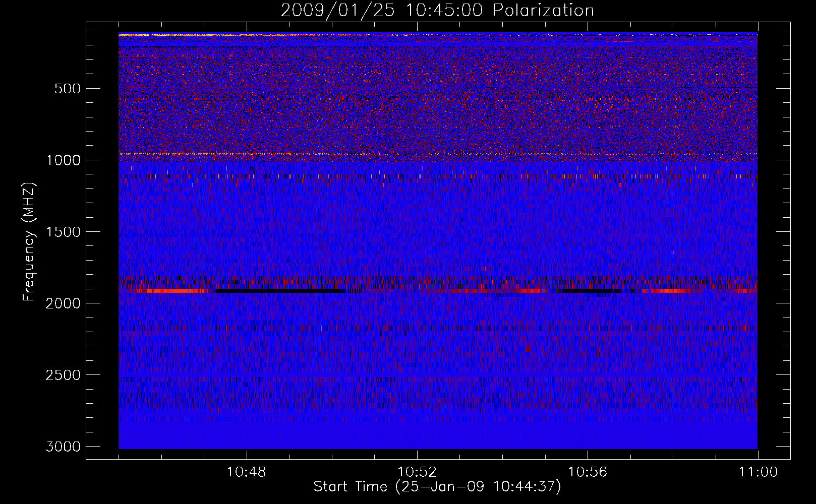Click the long black band near 1900 MHz
Image resolution: width=816 pixels, height=504 pixels.
click(280, 291)
